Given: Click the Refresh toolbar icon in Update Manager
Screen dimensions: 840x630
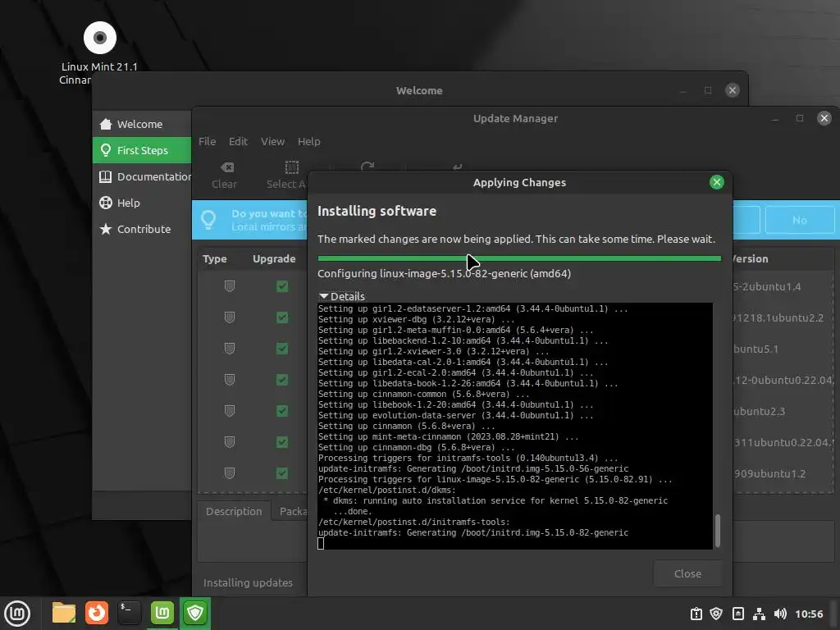Looking at the screenshot, I should (x=367, y=167).
